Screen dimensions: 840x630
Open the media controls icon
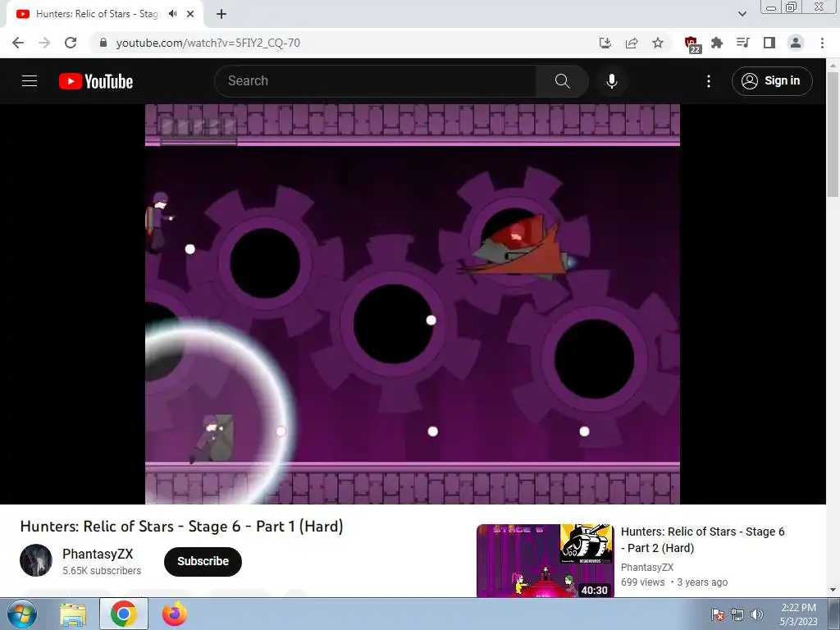743,43
